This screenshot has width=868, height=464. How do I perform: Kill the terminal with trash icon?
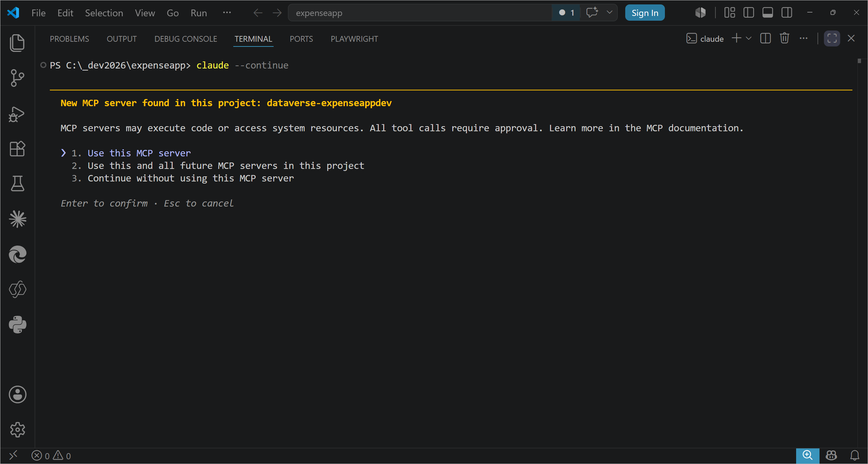(785, 38)
